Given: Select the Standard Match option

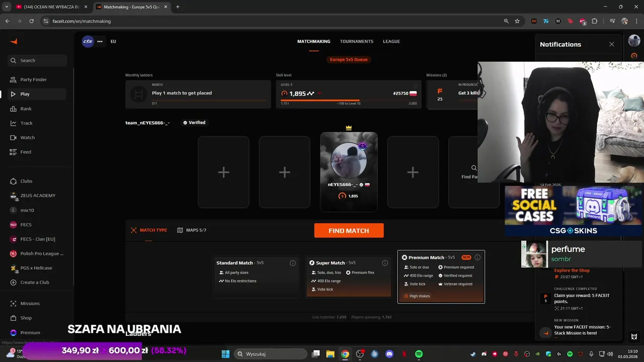Looking at the screenshot, I should click(x=256, y=277).
